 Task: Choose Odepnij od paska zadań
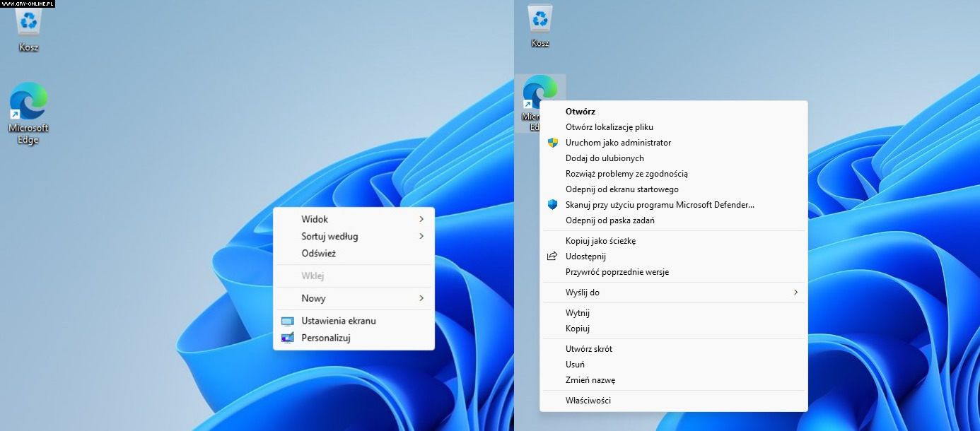tap(609, 220)
